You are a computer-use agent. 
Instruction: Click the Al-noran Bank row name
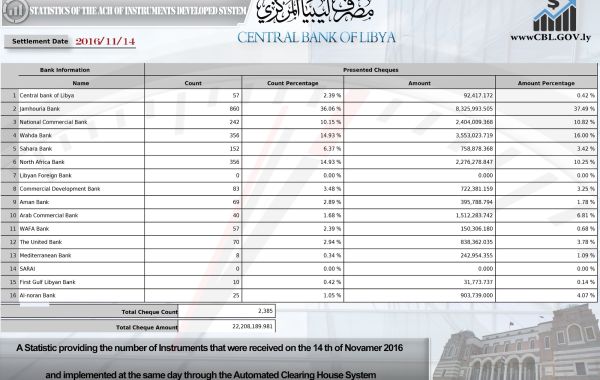point(38,295)
